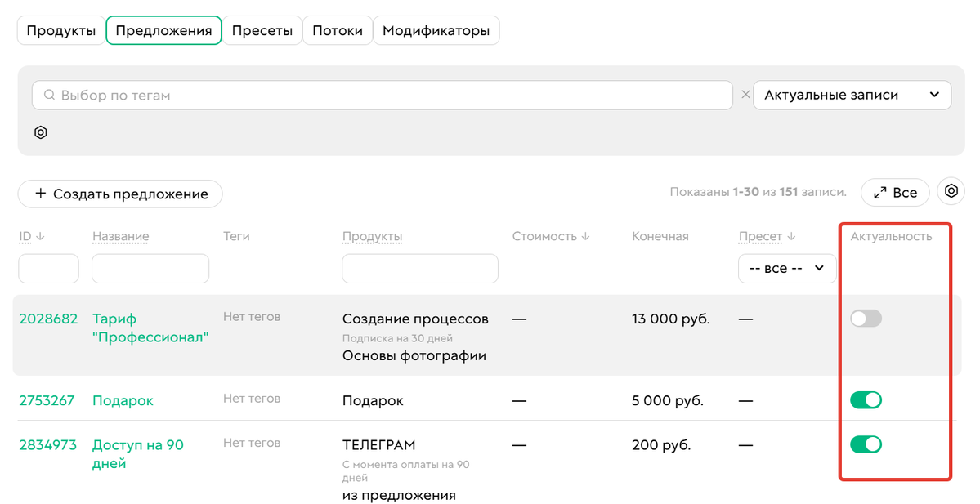Click the Теги column header
This screenshot has width=980, height=504.
[x=236, y=236]
